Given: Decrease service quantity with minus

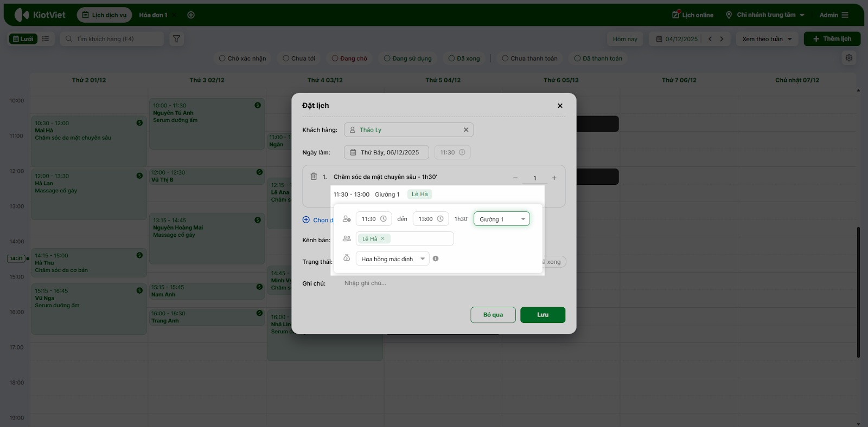Looking at the screenshot, I should click(515, 178).
